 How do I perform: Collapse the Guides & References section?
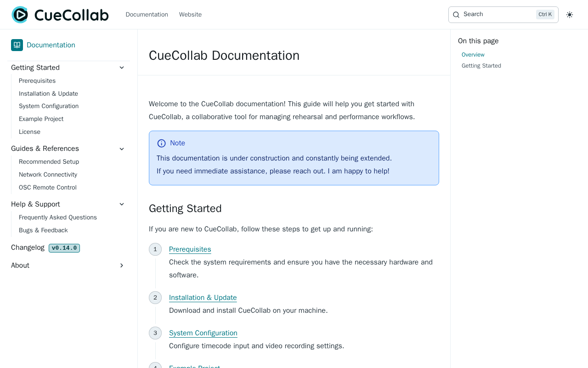point(122,149)
